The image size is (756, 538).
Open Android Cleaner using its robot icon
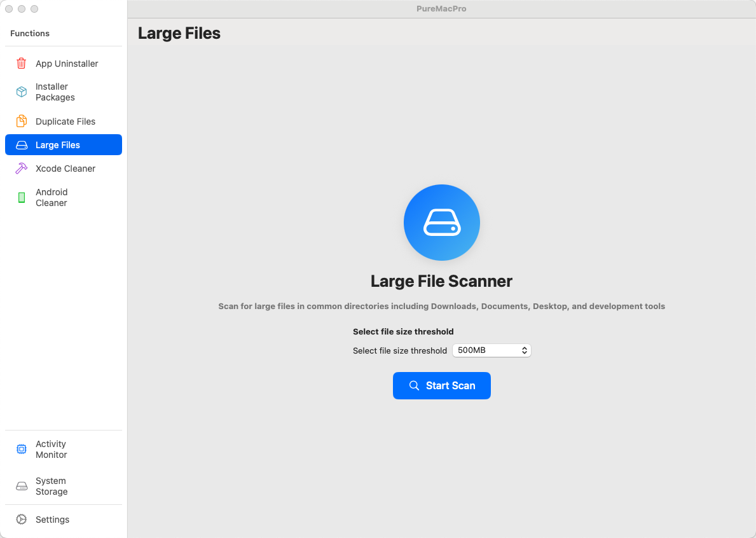[20, 197]
